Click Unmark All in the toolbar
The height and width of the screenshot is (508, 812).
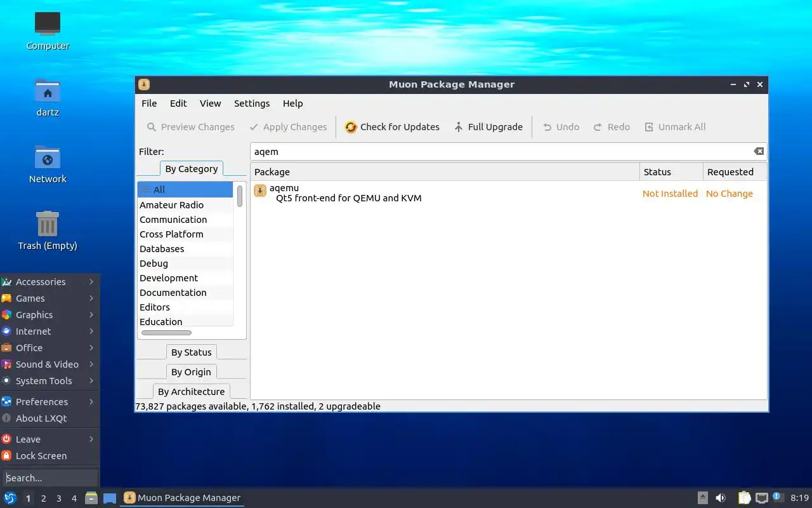[675, 127]
